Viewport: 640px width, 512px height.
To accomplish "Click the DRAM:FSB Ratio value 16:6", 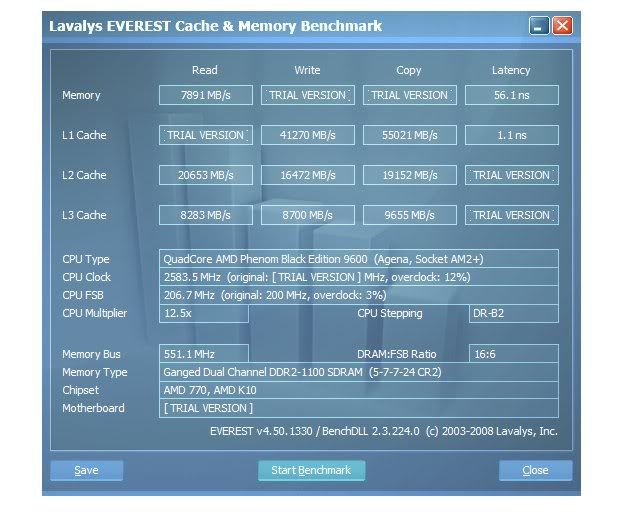I will [514, 354].
